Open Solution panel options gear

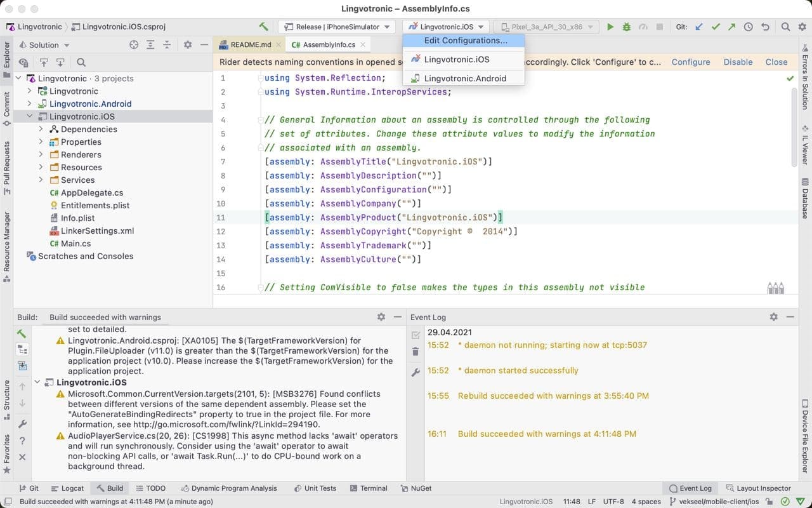(x=188, y=44)
